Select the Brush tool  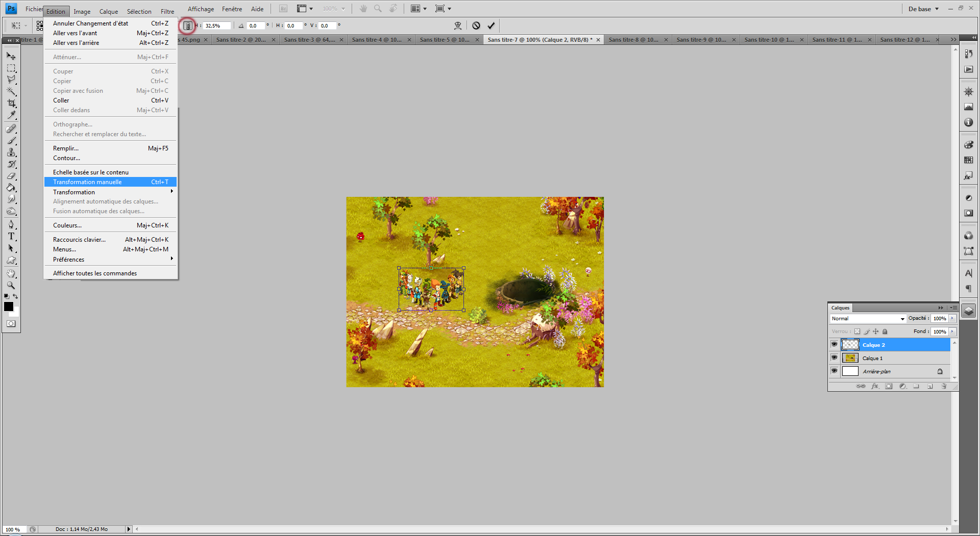tap(11, 140)
